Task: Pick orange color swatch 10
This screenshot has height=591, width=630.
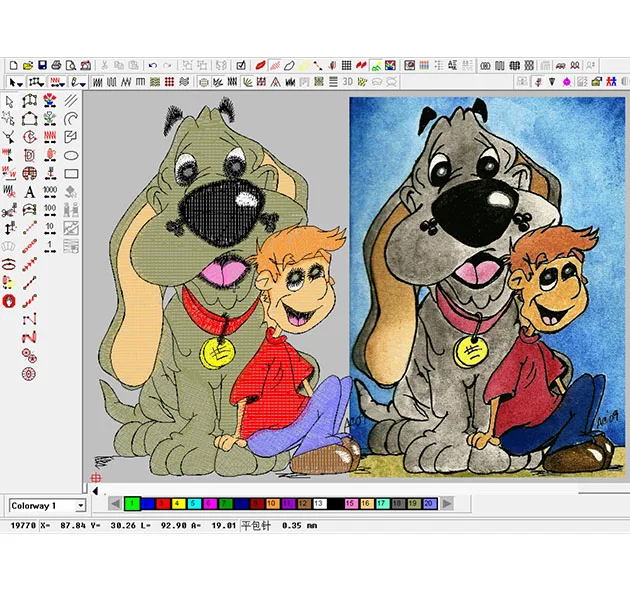Action: coord(271,503)
